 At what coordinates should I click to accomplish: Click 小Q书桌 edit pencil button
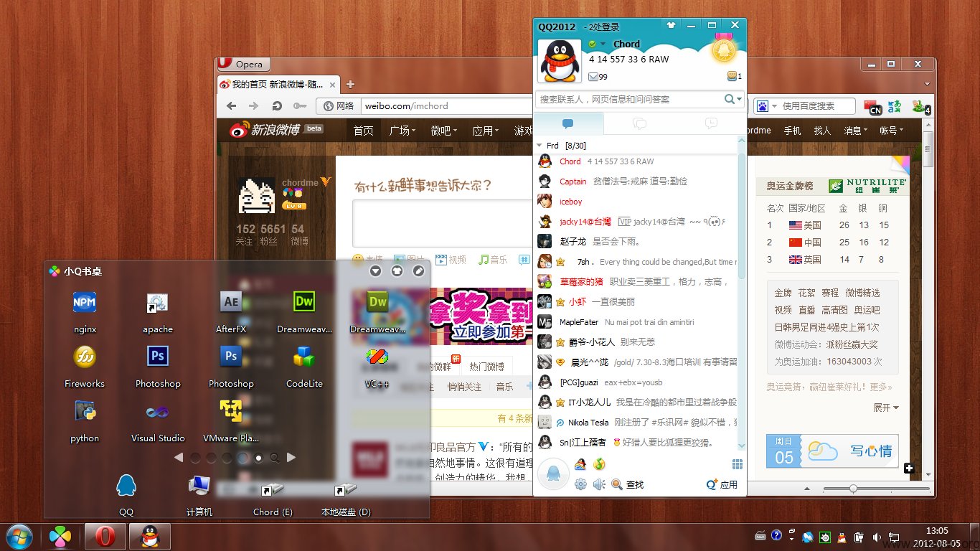click(418, 271)
